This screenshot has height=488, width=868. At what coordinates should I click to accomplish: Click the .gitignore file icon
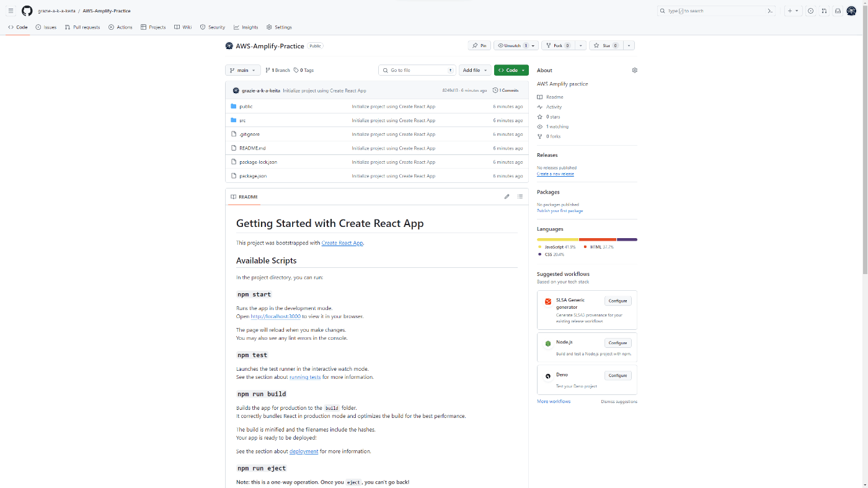(x=233, y=134)
